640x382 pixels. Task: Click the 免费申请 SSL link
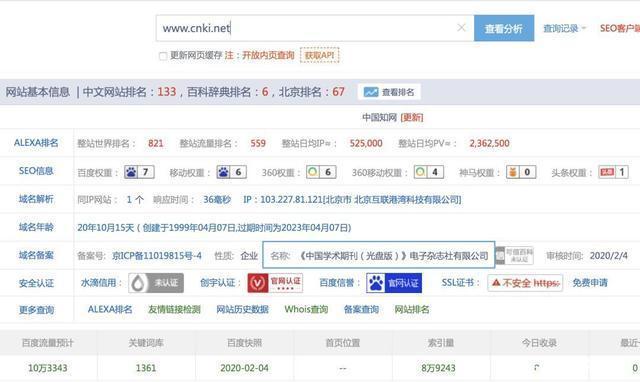coord(590,282)
